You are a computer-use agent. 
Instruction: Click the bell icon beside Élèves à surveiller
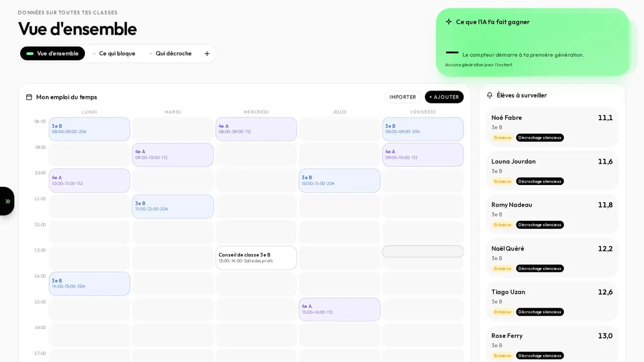point(490,95)
